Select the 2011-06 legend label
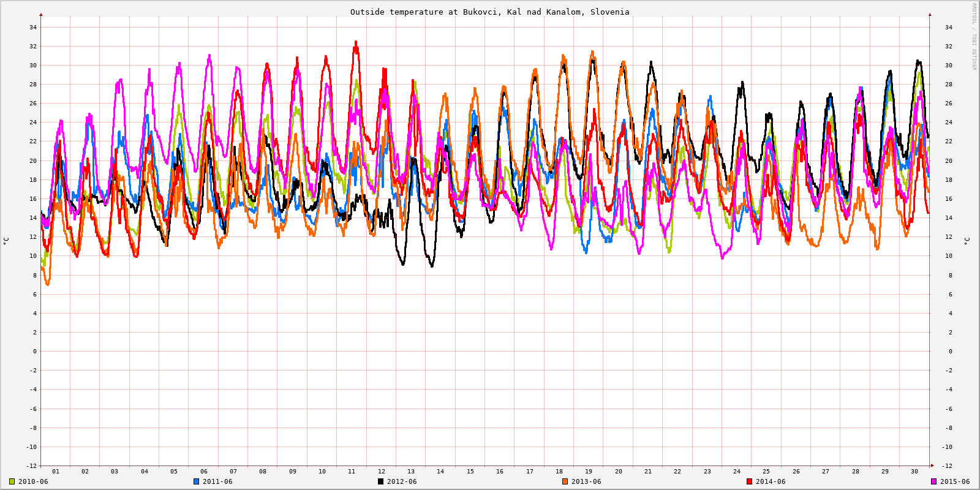Image resolution: width=980 pixels, height=490 pixels. (217, 481)
